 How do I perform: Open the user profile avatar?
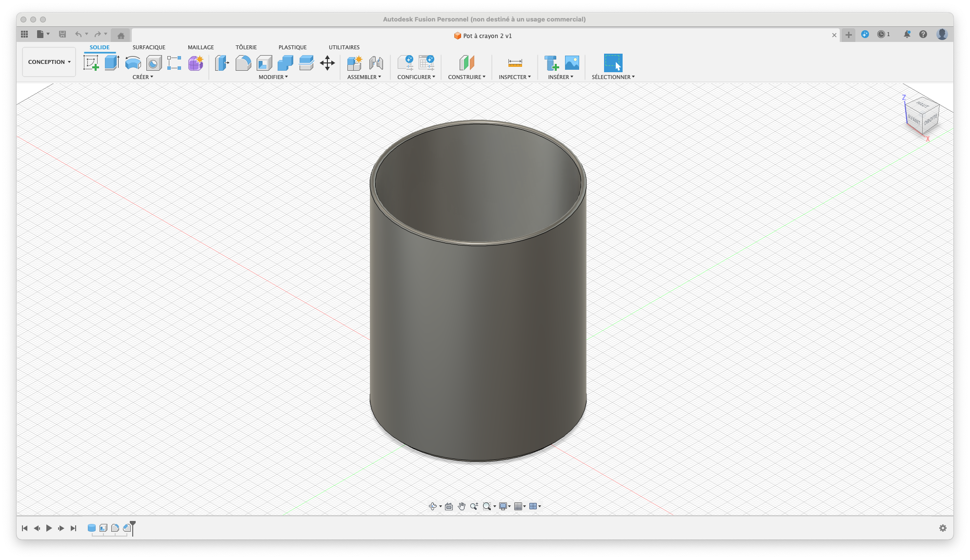coord(942,34)
